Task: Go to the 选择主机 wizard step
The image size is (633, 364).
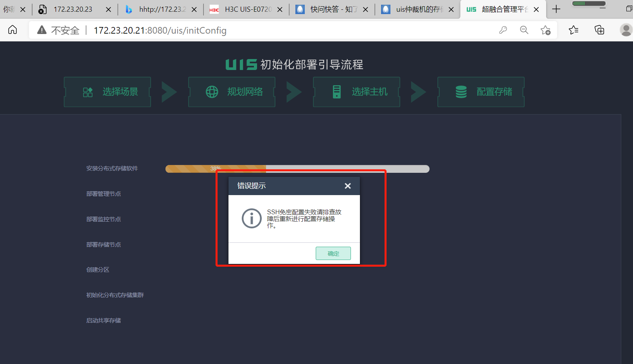Action: tap(356, 92)
